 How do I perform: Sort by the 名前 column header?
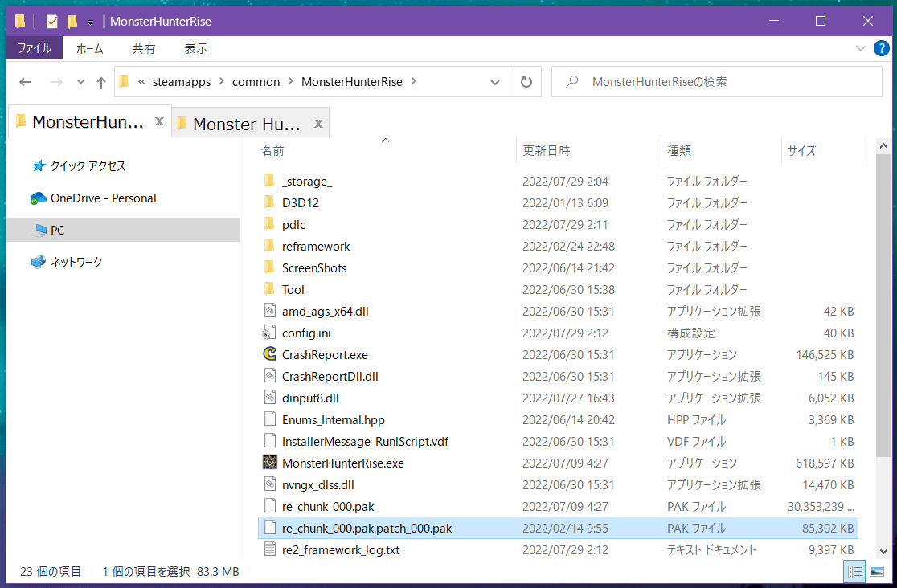tap(272, 150)
